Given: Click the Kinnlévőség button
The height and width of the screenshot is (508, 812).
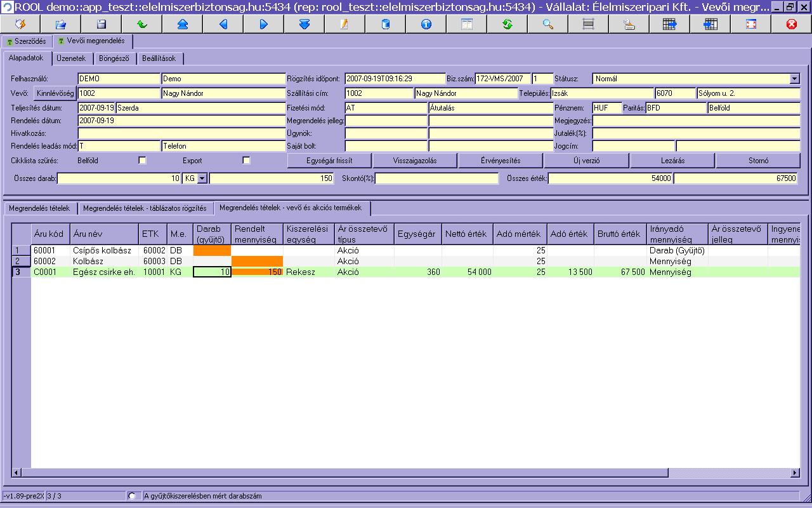Looking at the screenshot, I should pyautogui.click(x=55, y=93).
